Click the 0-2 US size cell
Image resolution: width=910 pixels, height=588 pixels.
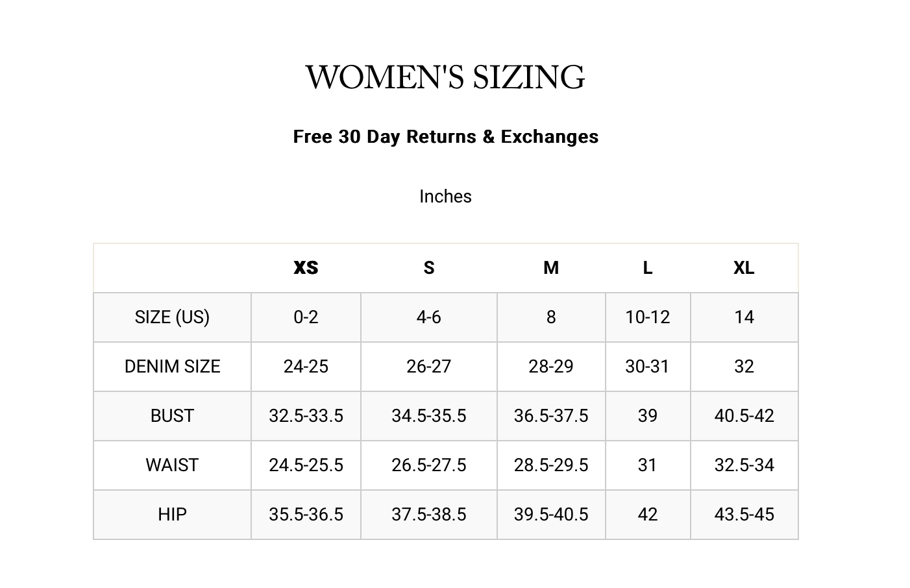click(306, 317)
